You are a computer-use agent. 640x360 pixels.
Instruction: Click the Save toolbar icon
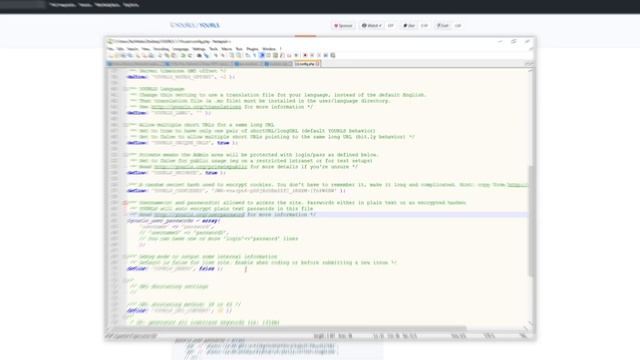[x=123, y=55]
